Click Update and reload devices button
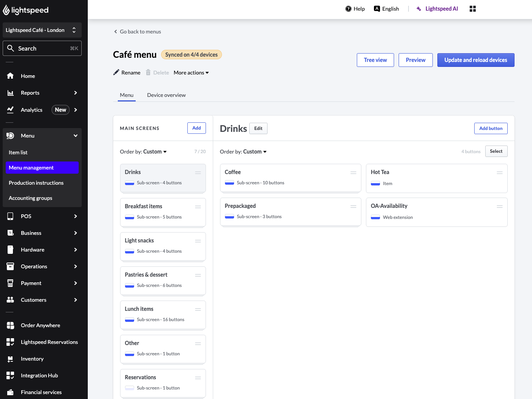 coord(476,60)
